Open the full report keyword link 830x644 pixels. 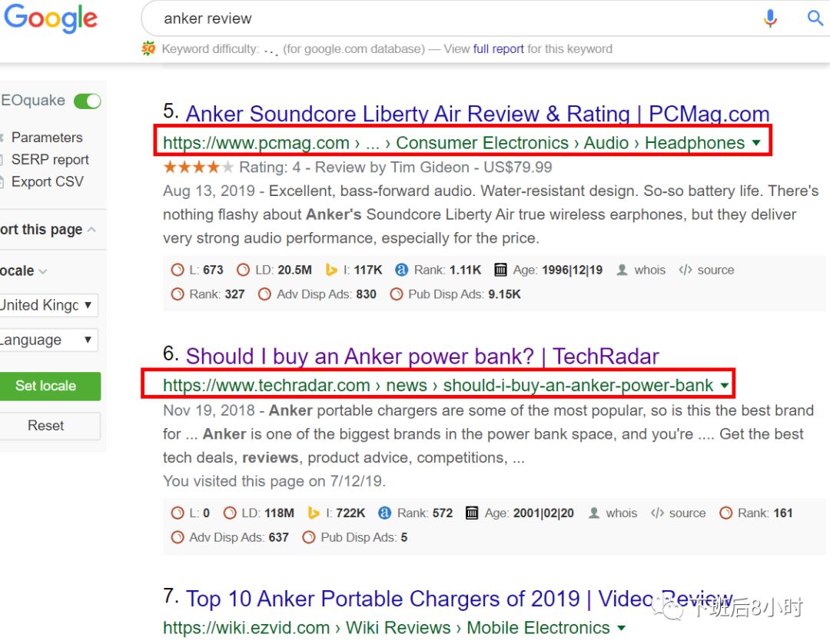(x=498, y=48)
